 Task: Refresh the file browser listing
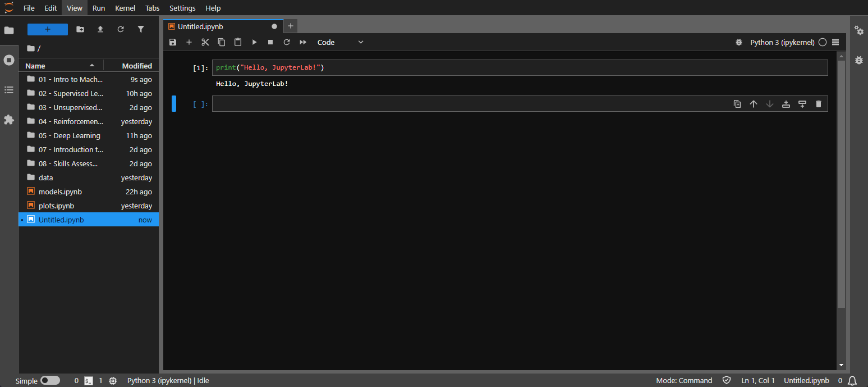121,29
